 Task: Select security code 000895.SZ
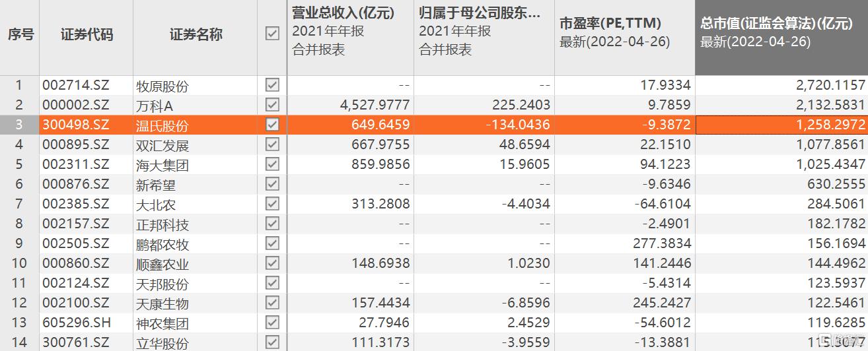[76, 144]
